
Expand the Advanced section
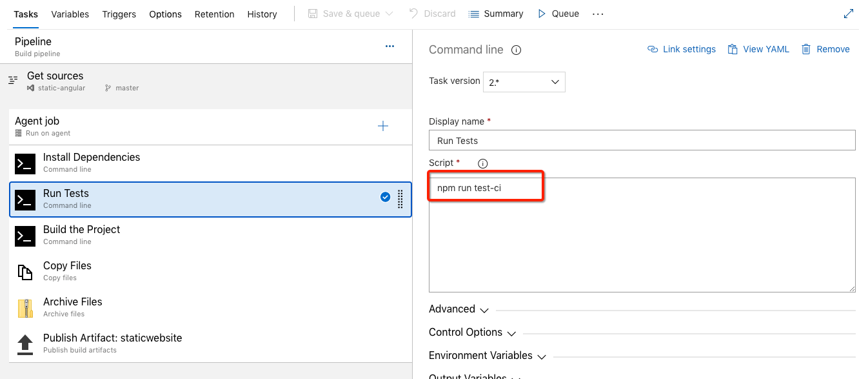coord(459,309)
